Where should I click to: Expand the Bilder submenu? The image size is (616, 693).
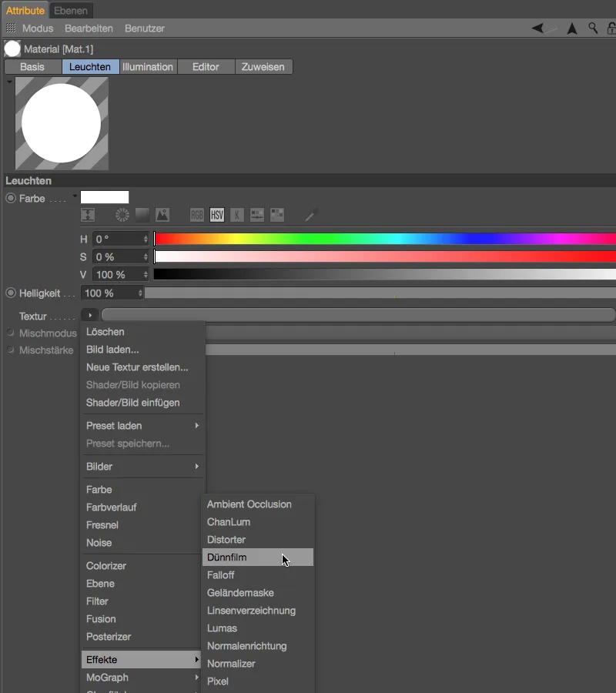tap(142, 467)
